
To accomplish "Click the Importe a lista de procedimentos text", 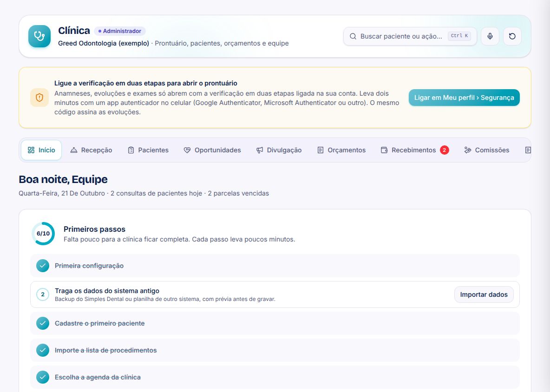I will click(x=105, y=350).
